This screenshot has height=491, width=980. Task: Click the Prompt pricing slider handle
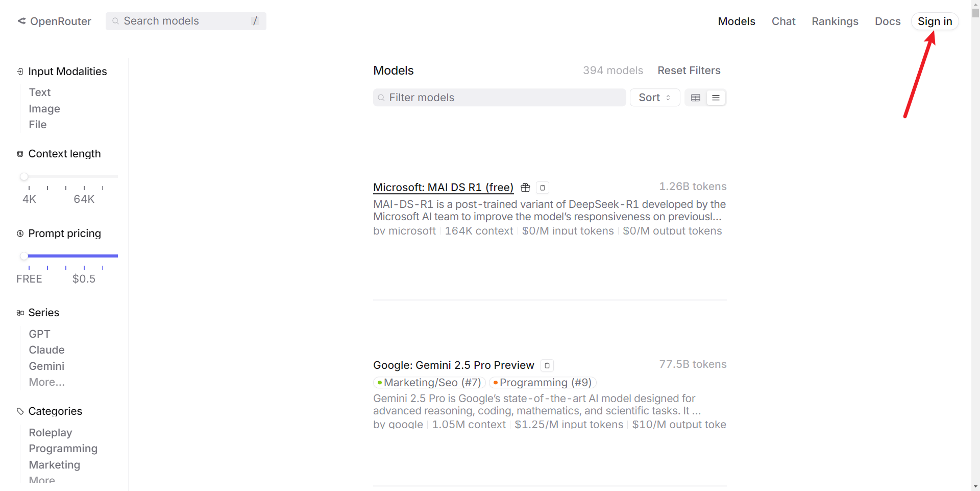24,256
